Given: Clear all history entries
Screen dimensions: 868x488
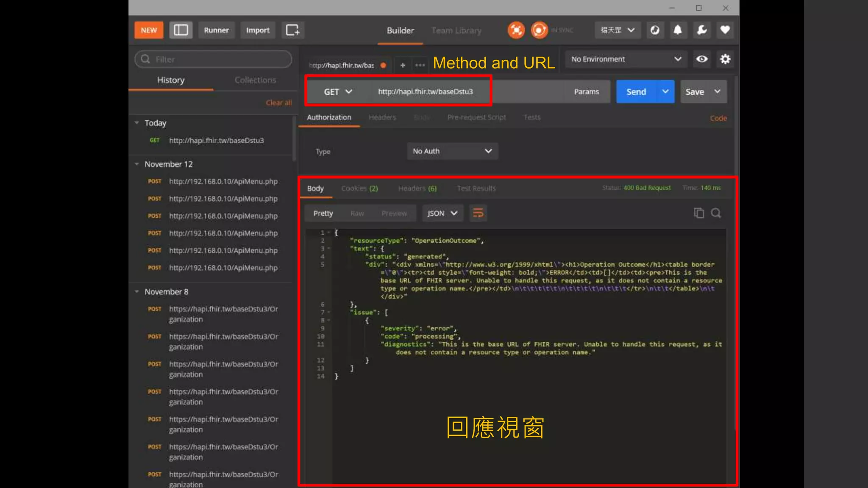Looking at the screenshot, I should point(278,103).
